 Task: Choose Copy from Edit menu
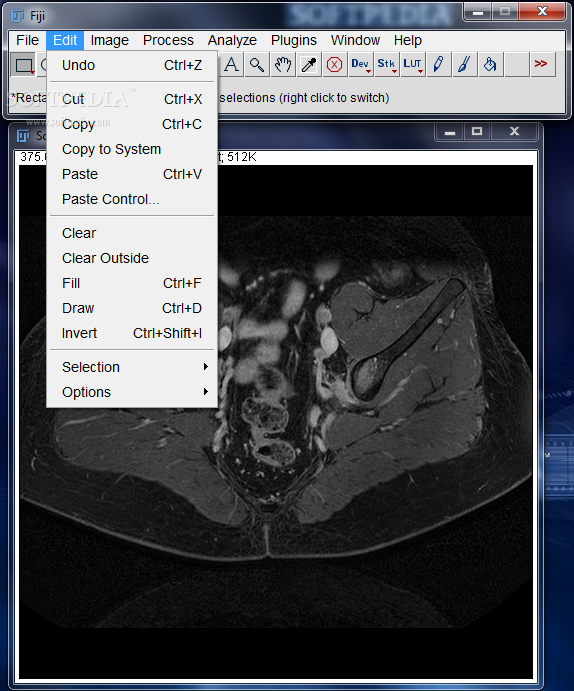point(132,124)
